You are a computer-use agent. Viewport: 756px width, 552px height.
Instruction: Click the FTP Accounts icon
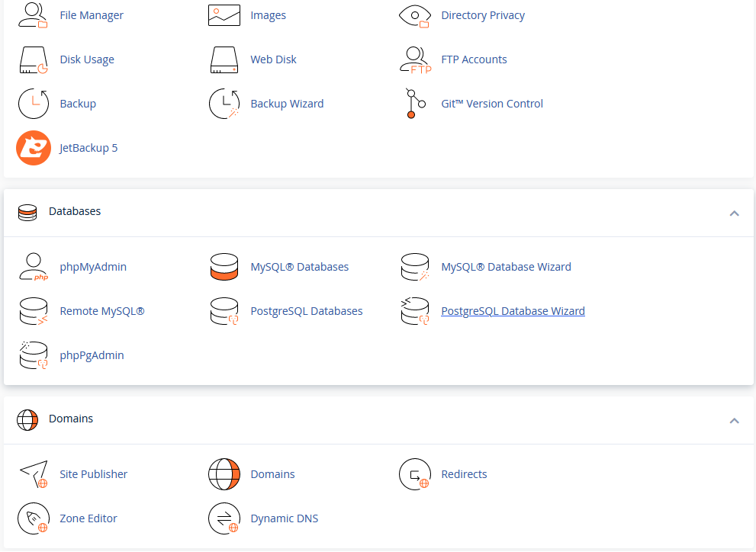click(415, 59)
